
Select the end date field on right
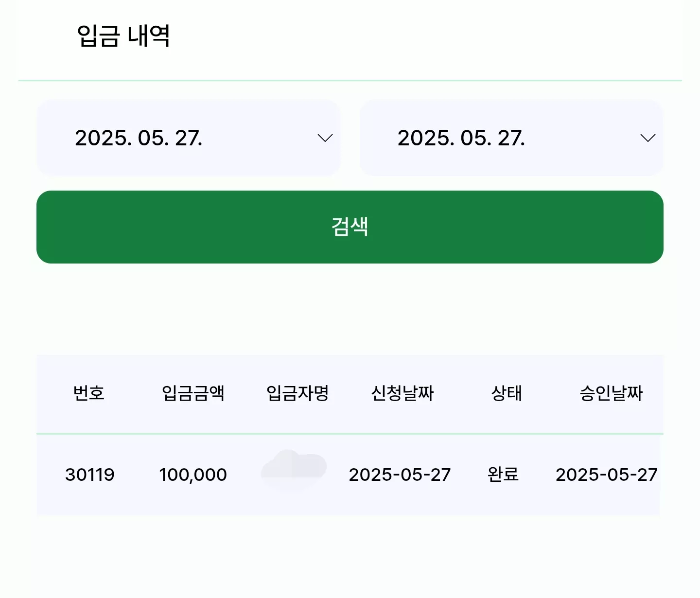511,138
